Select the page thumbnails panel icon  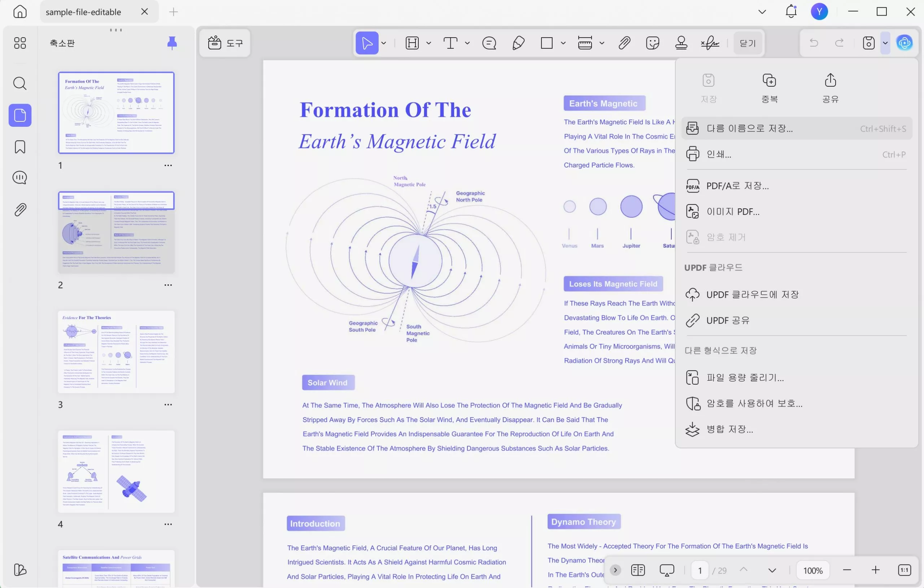tap(20, 115)
